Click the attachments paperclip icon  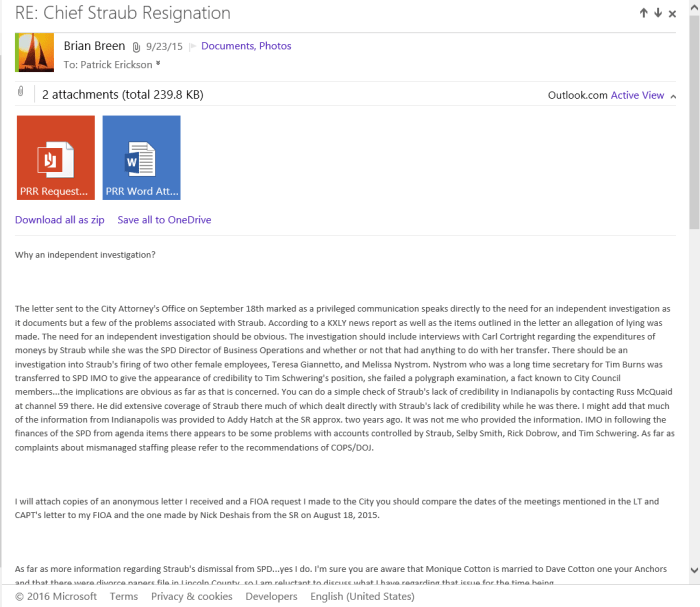tap(21, 93)
